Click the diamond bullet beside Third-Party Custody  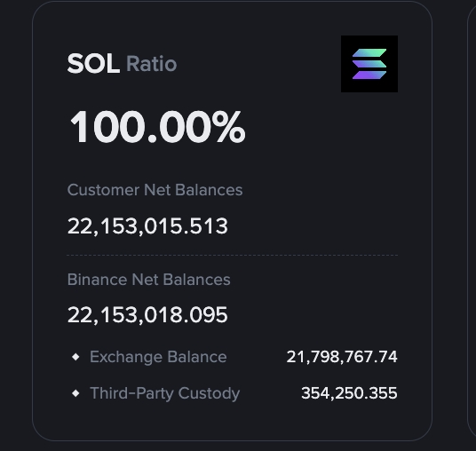click(75, 393)
